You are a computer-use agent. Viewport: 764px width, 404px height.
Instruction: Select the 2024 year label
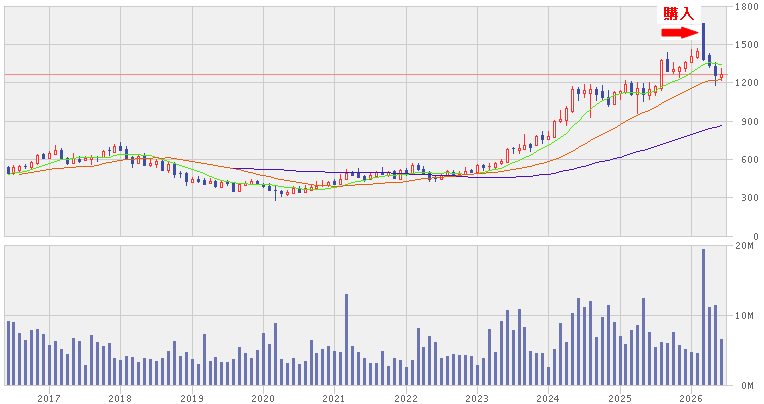pos(548,399)
